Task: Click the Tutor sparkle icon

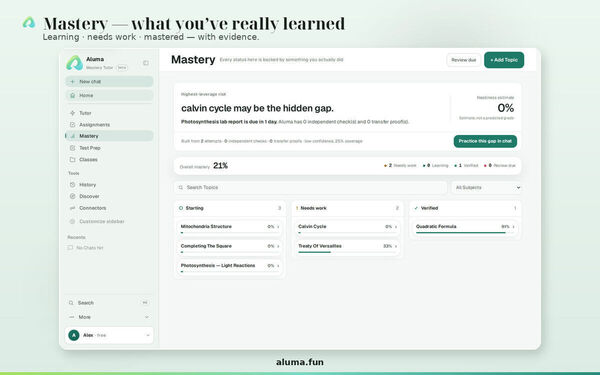Action: pyautogui.click(x=72, y=113)
